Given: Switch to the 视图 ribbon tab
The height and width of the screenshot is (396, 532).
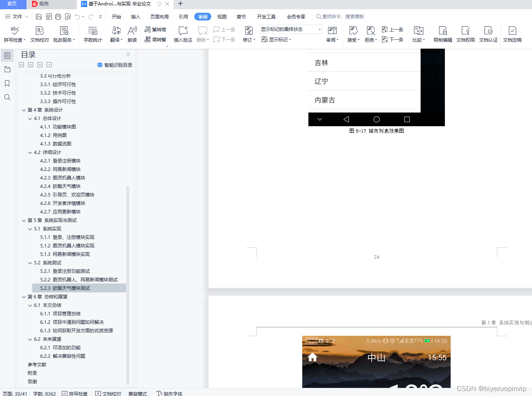Looking at the screenshot, I should tap(222, 17).
